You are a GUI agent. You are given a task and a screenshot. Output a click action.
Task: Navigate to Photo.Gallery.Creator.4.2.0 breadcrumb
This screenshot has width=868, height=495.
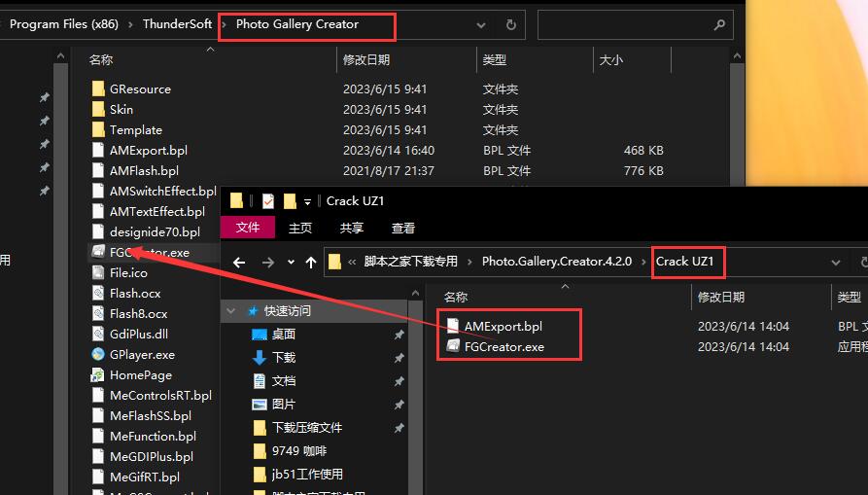coord(557,262)
